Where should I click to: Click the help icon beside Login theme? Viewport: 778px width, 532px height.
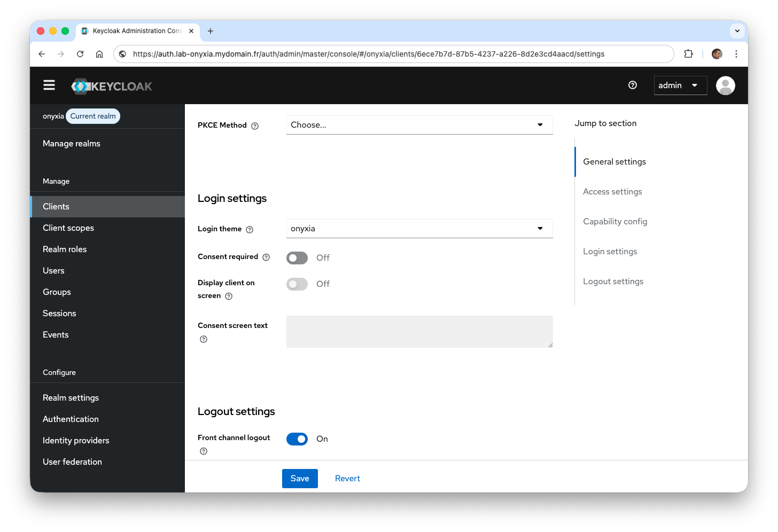pyautogui.click(x=250, y=229)
